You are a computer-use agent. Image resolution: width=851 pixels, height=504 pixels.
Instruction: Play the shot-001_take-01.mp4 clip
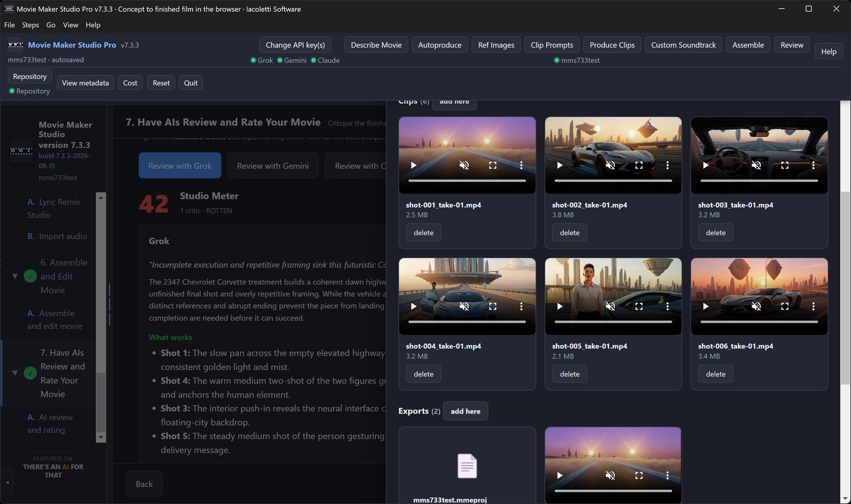pos(414,165)
